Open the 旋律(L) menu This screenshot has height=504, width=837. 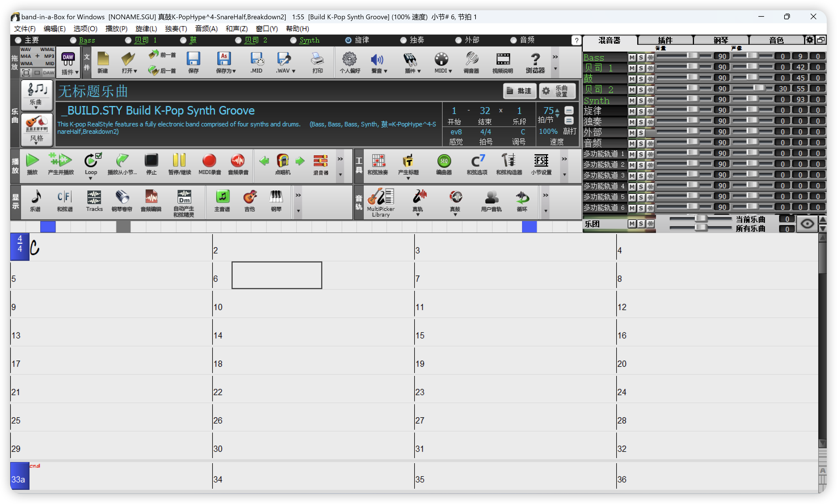pyautogui.click(x=146, y=29)
